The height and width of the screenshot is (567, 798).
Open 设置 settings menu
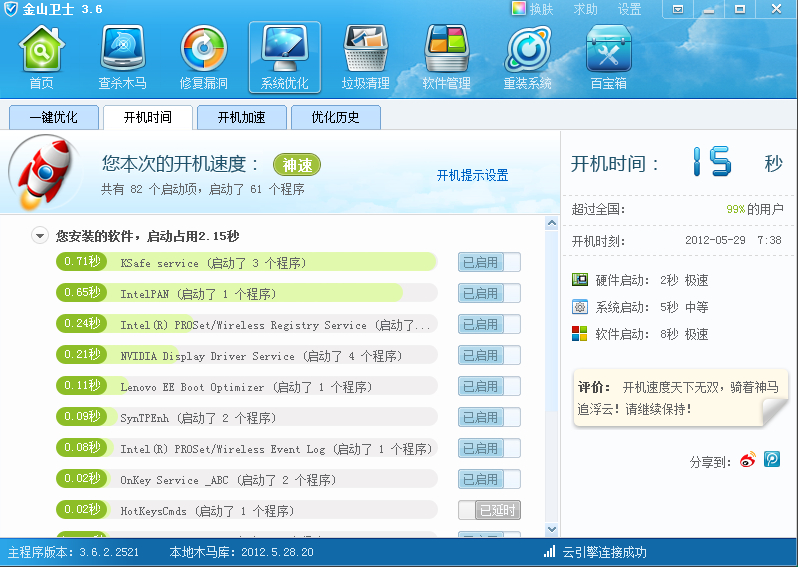pyautogui.click(x=629, y=9)
